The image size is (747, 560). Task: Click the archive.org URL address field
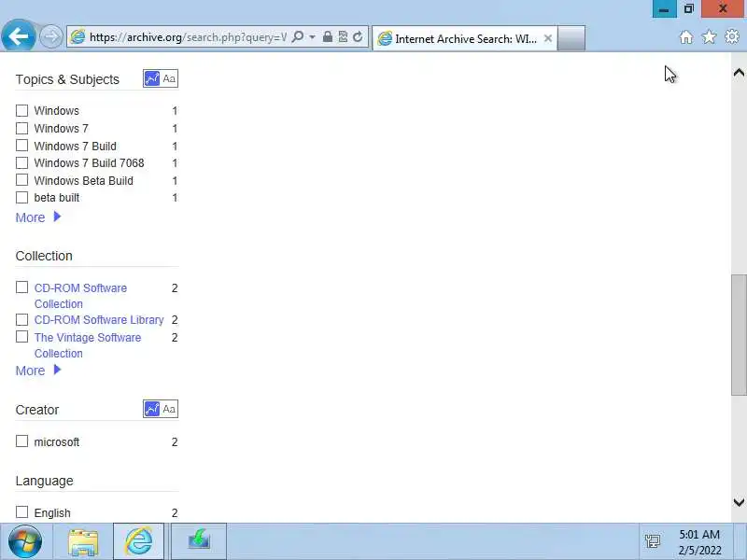coord(188,36)
